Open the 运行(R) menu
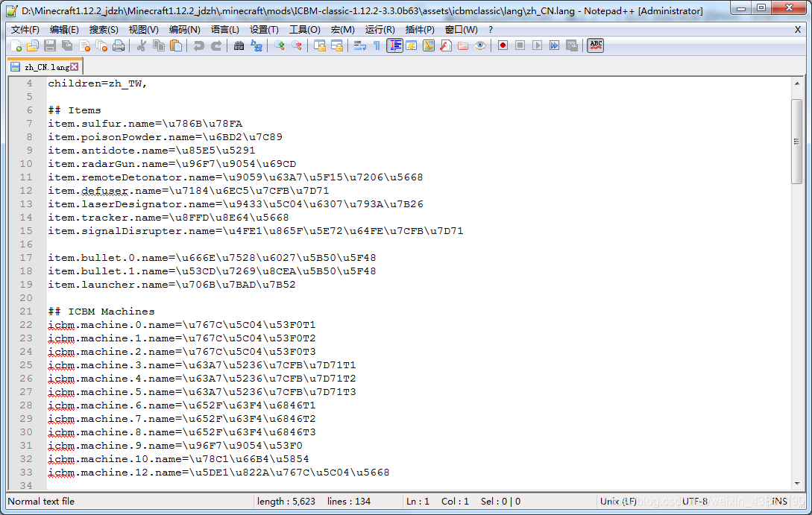Image resolution: width=812 pixels, height=515 pixels. [x=380, y=30]
